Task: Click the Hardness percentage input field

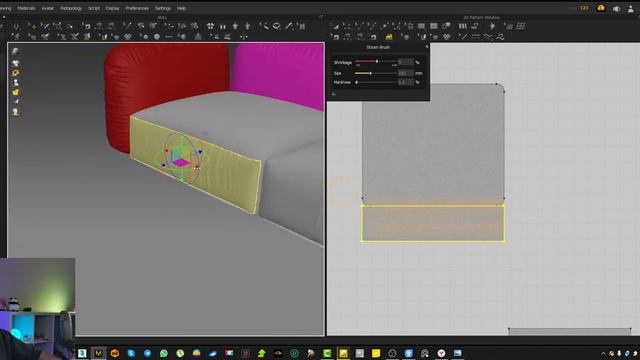Action: (x=406, y=82)
